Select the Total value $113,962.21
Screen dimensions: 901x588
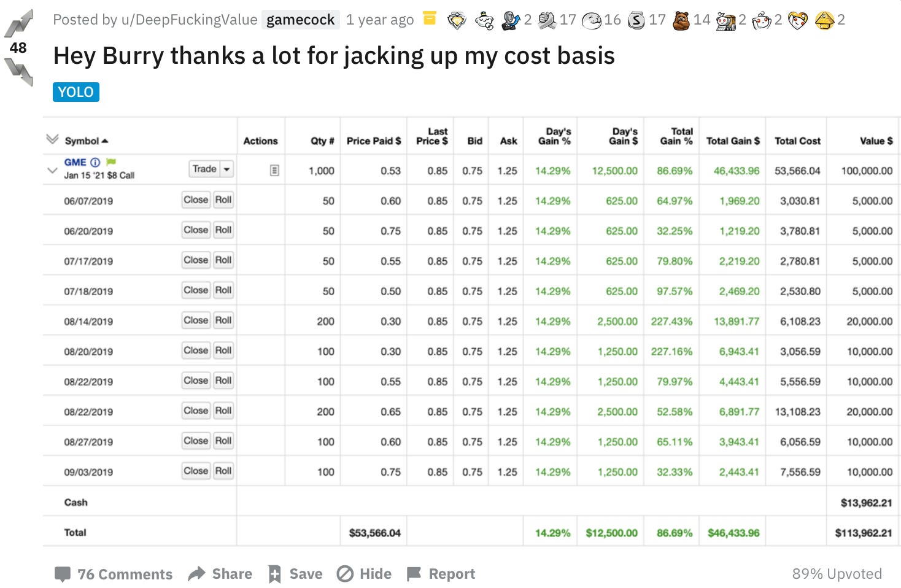[864, 533]
